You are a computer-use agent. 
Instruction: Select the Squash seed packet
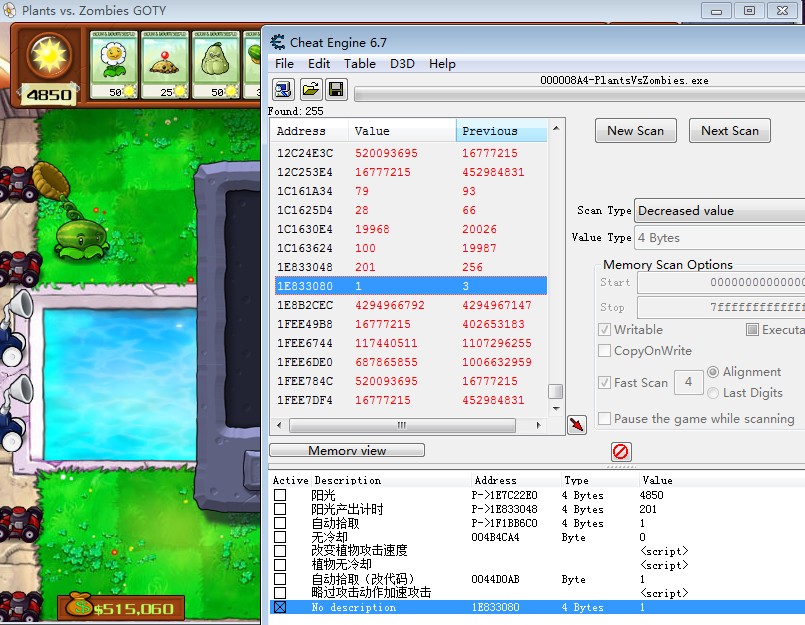[216, 65]
